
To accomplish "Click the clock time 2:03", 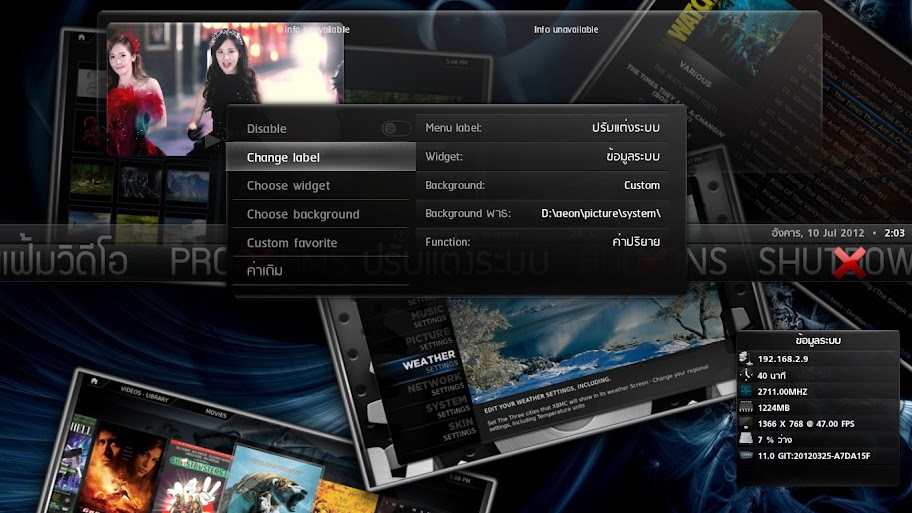I will pos(895,233).
